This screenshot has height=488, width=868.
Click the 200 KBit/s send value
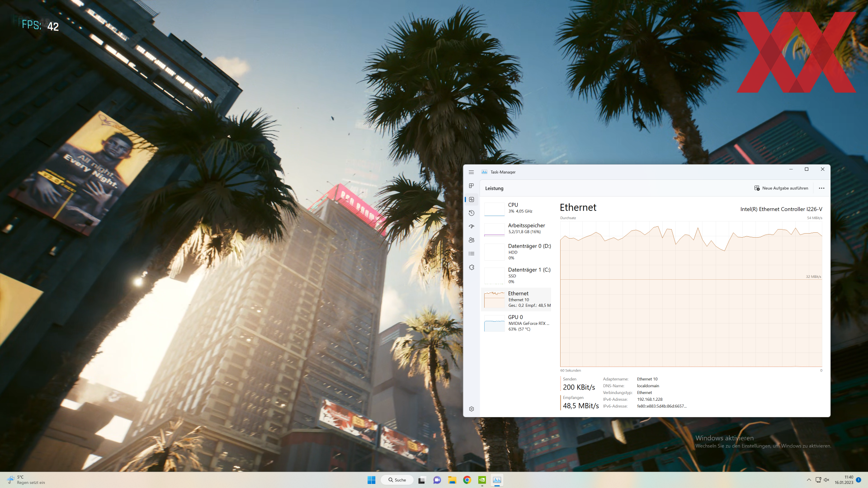coord(579,387)
